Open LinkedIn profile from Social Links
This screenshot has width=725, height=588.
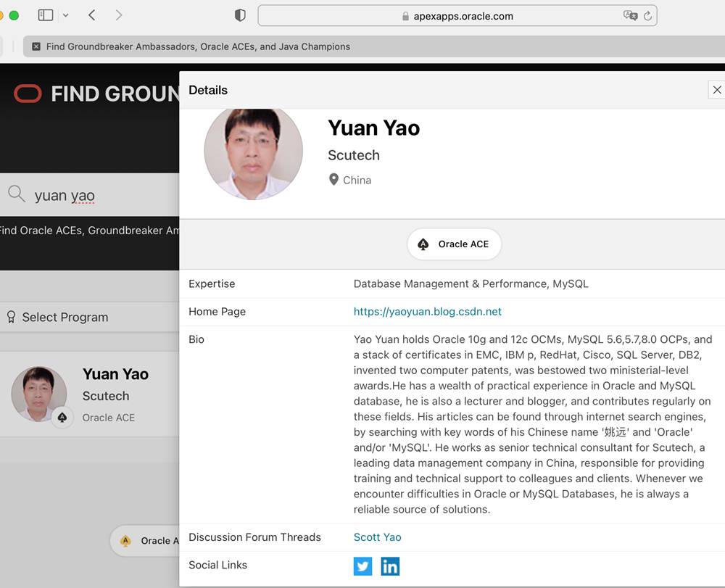(390, 566)
